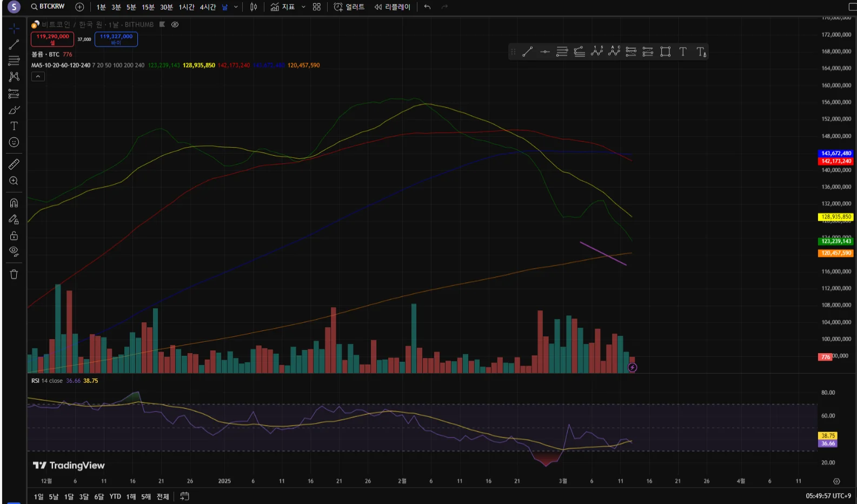Toggle symbol visibility eye next to BITHUMB
This screenshot has height=504, width=857.
(175, 24)
